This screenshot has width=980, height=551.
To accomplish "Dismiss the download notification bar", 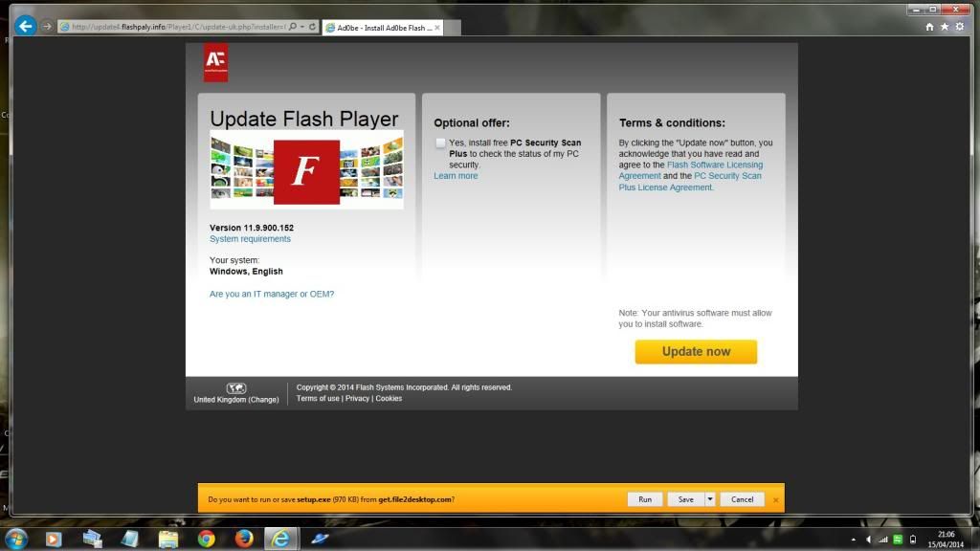I will click(775, 500).
